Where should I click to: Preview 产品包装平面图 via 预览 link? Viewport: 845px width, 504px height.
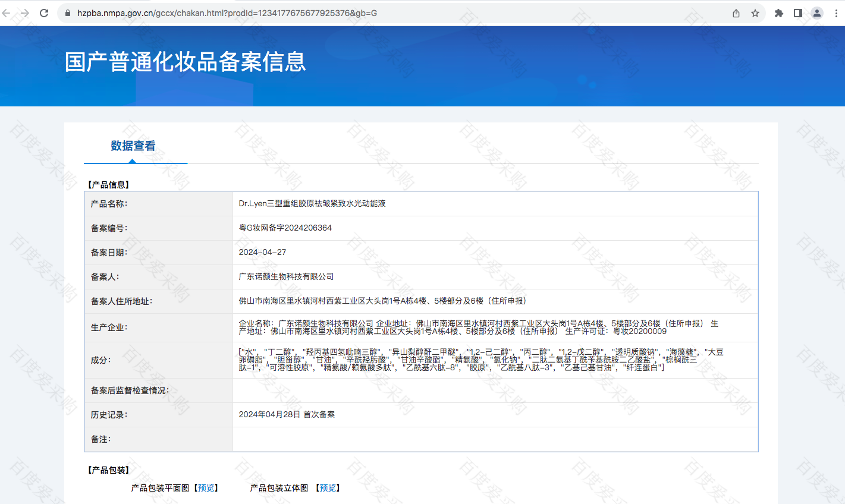pos(206,488)
